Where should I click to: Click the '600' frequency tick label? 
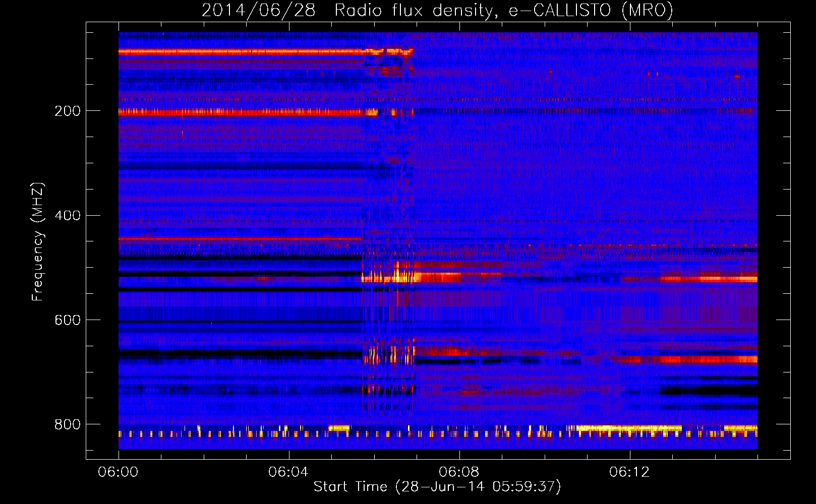point(68,321)
